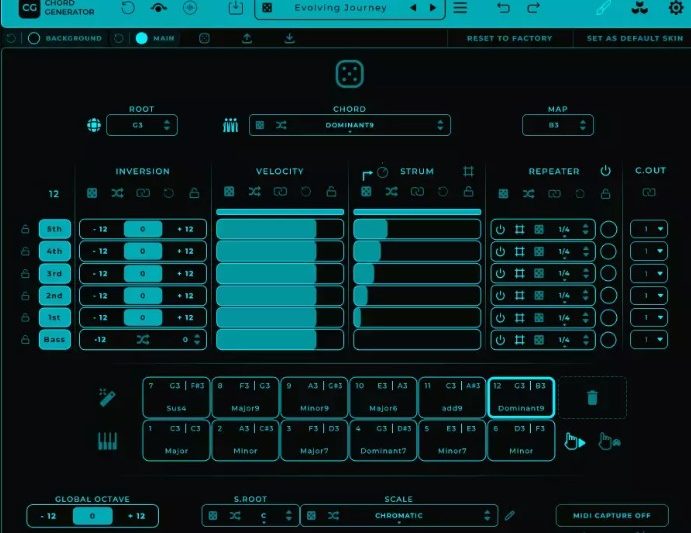The height and width of the screenshot is (533, 691).
Task: Click the hand with headphones icon
Action: (x=609, y=441)
